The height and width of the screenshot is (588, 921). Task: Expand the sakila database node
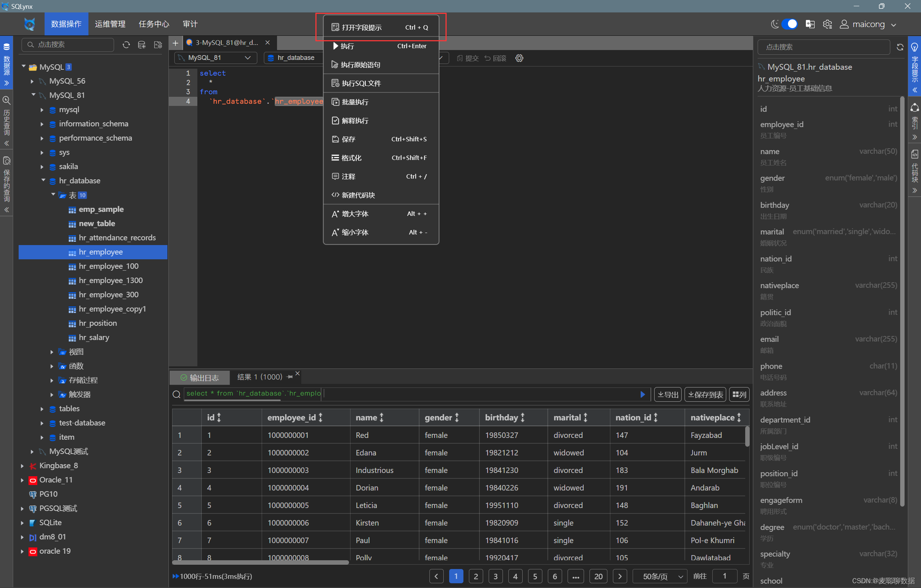pos(42,166)
